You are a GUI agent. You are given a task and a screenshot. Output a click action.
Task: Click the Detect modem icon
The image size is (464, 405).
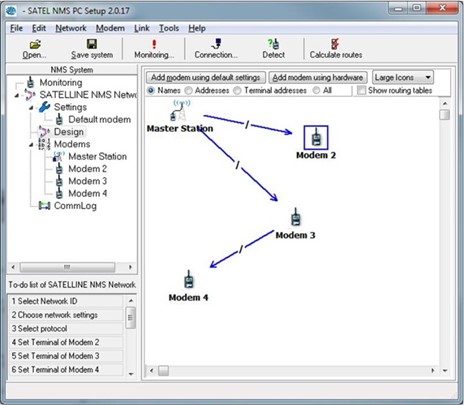pyautogui.click(x=273, y=44)
